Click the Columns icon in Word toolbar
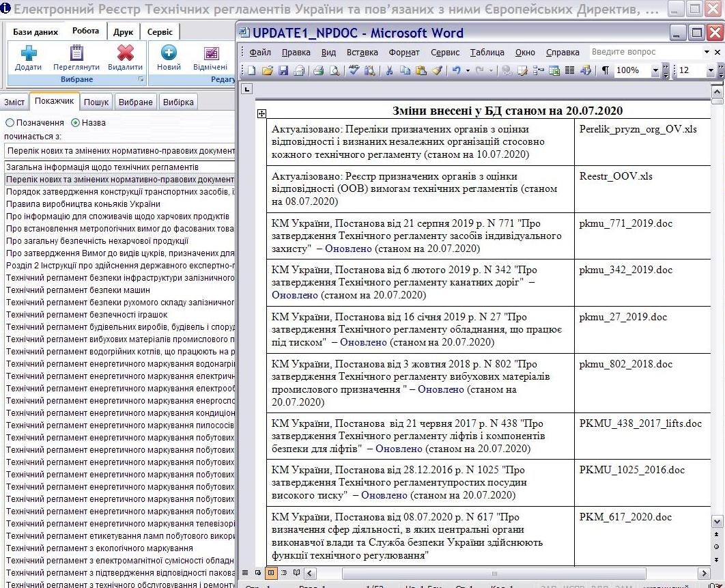725x588 pixels. tap(569, 70)
